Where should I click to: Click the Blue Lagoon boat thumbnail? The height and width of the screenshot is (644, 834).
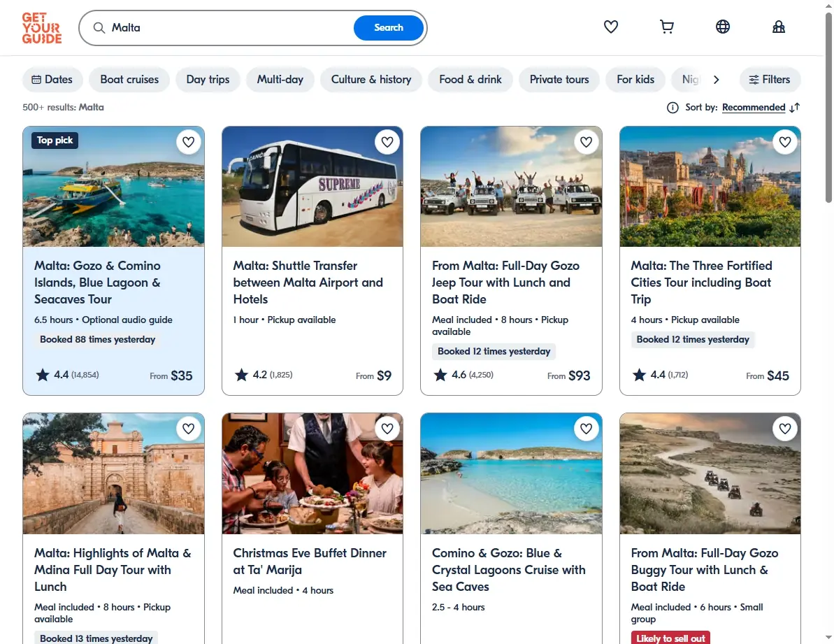click(x=113, y=187)
